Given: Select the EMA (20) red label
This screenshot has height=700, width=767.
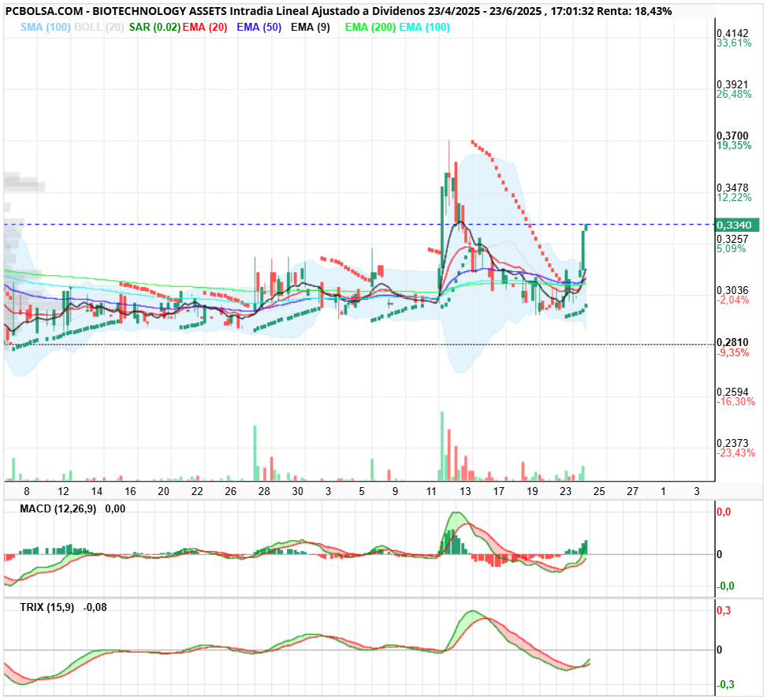Looking at the screenshot, I should 205,28.
